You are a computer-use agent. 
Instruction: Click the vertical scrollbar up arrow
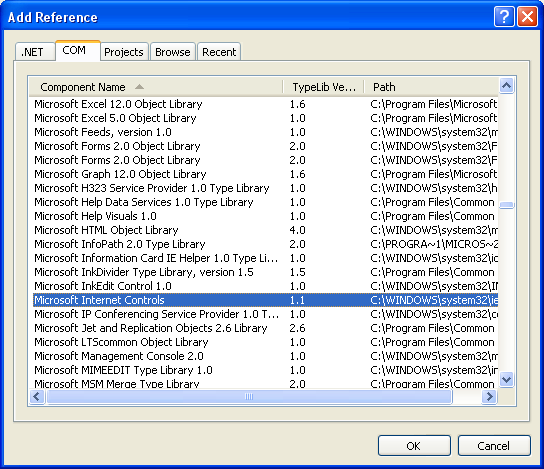507,85
